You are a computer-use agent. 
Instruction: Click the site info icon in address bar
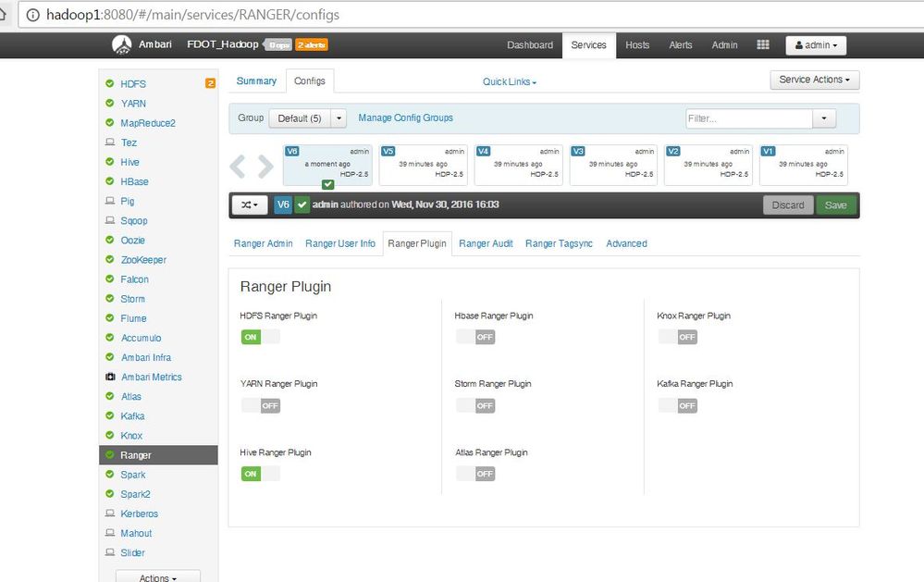[33, 15]
